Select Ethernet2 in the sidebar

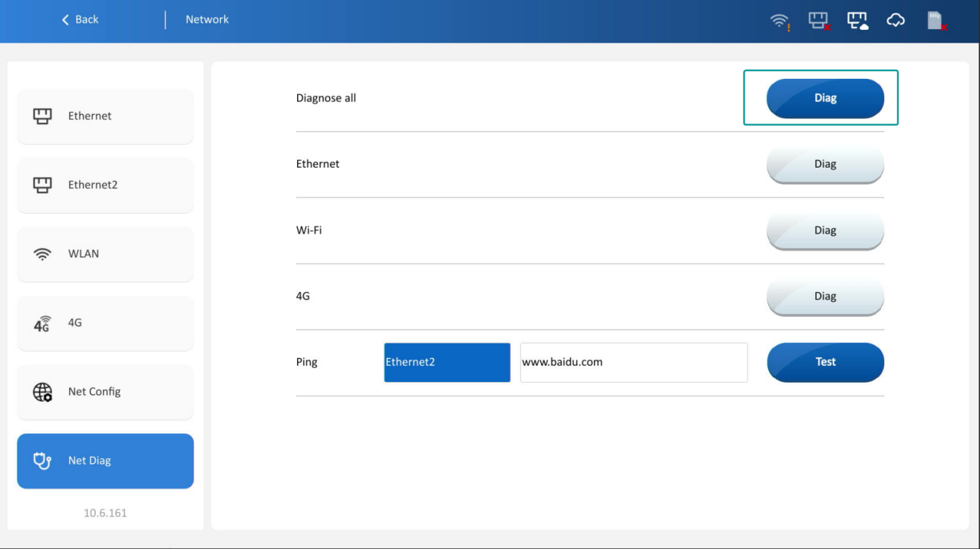click(x=105, y=185)
